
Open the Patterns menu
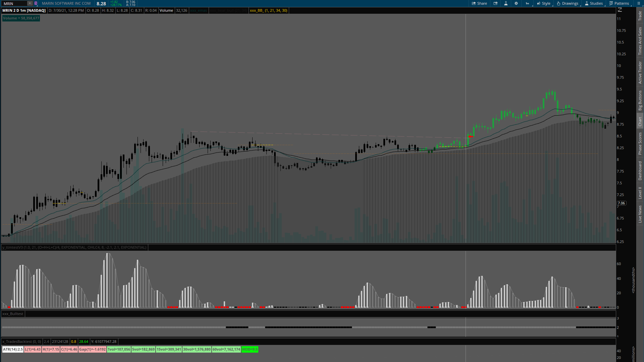click(x=619, y=3)
